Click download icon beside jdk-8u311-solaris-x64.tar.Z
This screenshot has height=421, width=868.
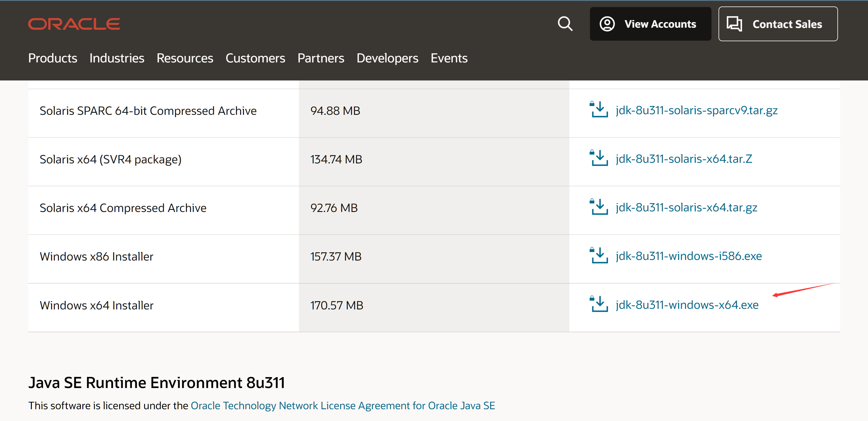(599, 159)
